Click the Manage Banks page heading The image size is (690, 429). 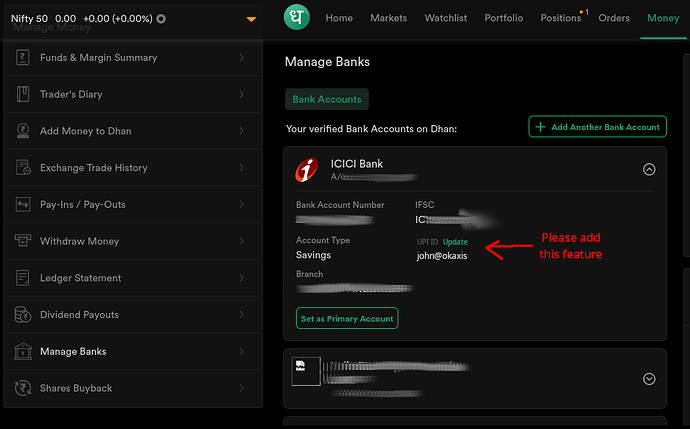[x=327, y=62]
